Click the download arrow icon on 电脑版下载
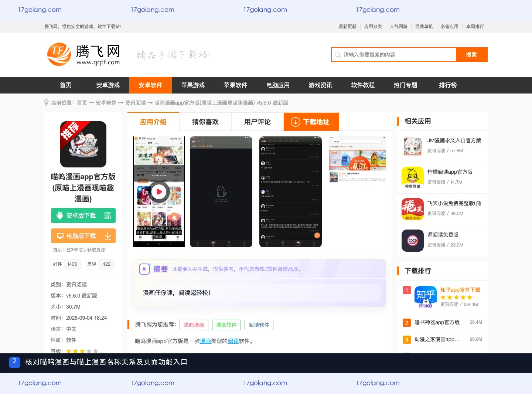The width and height of the screenshot is (532, 394). coord(108,236)
